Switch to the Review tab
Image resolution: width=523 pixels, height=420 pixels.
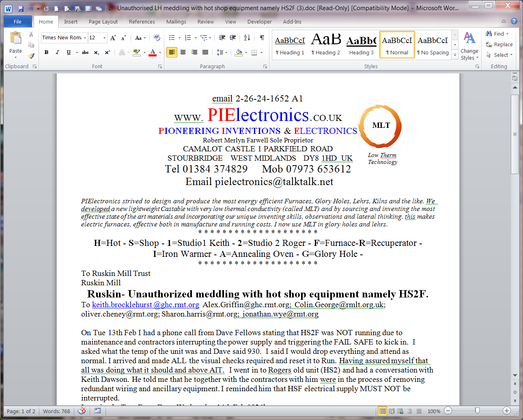206,22
